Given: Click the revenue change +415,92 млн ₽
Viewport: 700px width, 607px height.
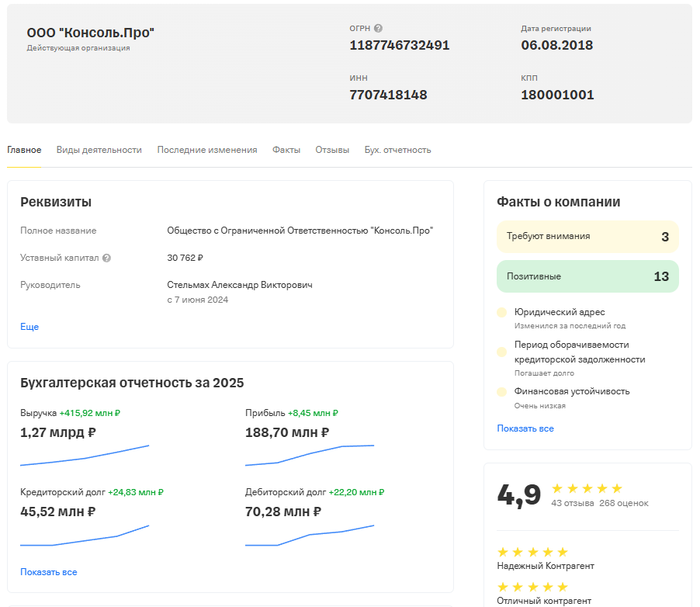Looking at the screenshot, I should click(x=90, y=413).
